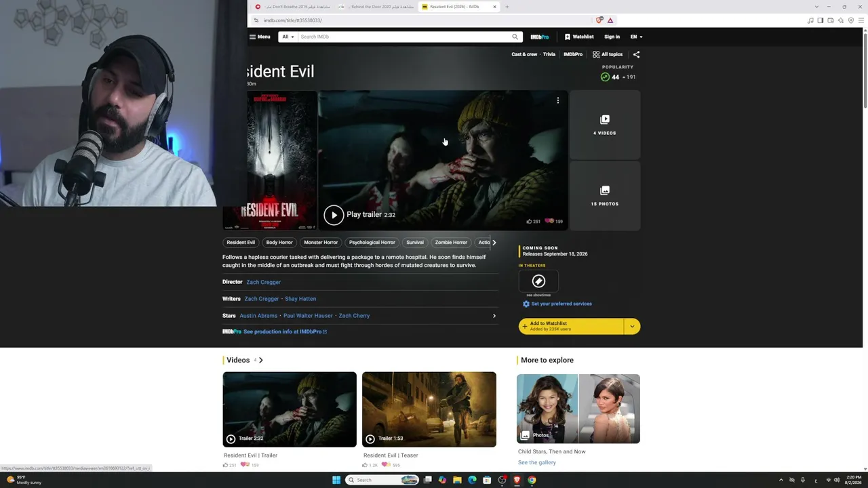The image size is (868, 488).
Task: Click the share icon
Action: click(636, 54)
